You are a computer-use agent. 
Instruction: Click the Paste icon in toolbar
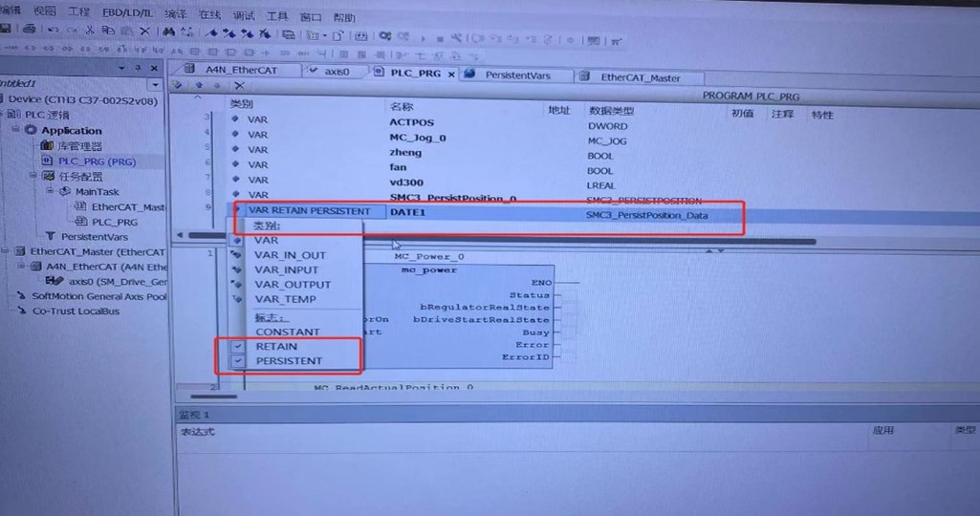tap(127, 31)
